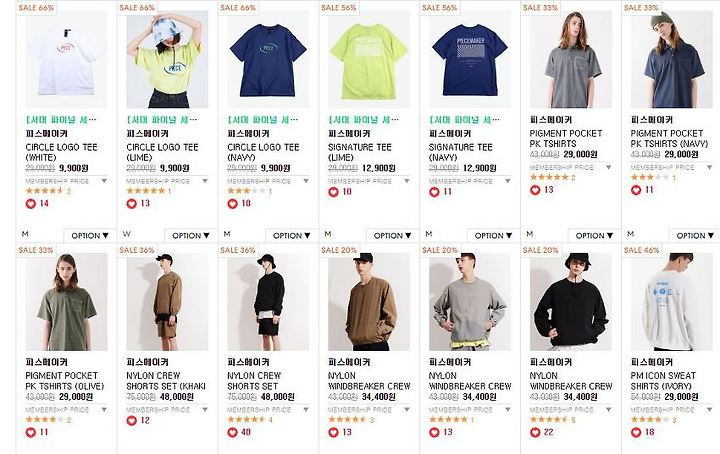Viewport: 720px width, 454px height.
Task: Open NYLON CREW SHORTS SET (KHAKI) link
Action: click(x=166, y=381)
